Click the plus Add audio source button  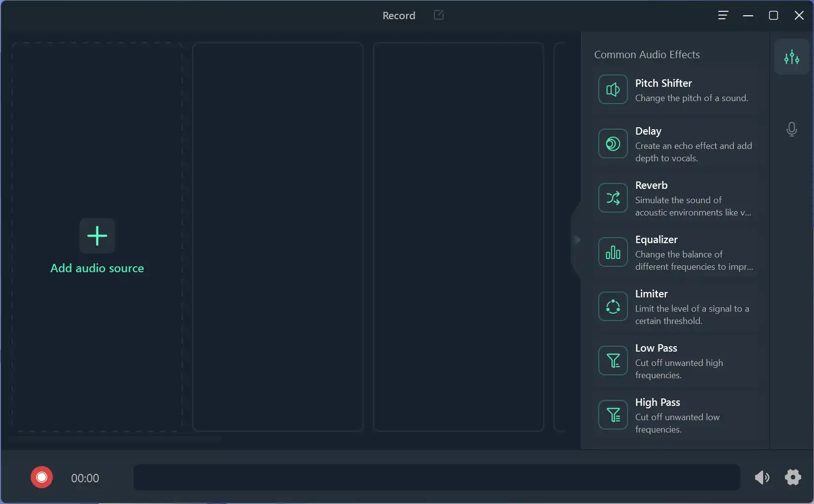tap(97, 236)
